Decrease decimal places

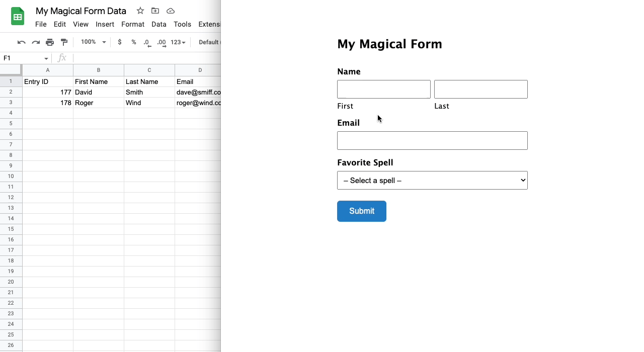[147, 42]
